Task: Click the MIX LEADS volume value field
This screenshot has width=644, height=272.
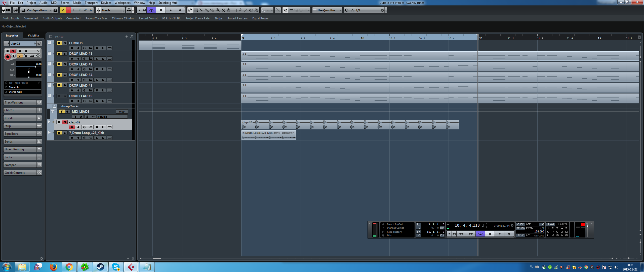Action: 122,112
